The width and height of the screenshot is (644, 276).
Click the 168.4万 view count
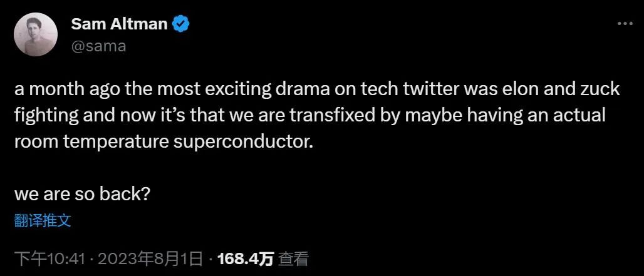(x=246, y=258)
